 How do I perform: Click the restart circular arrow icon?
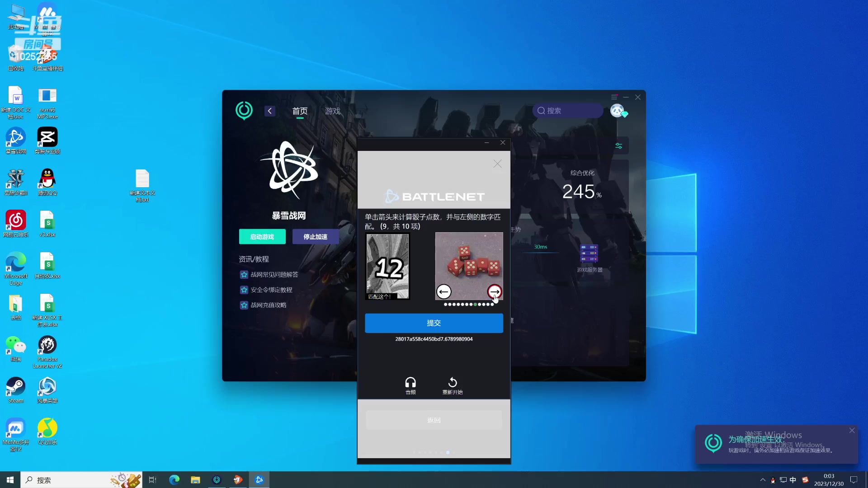pos(452,383)
